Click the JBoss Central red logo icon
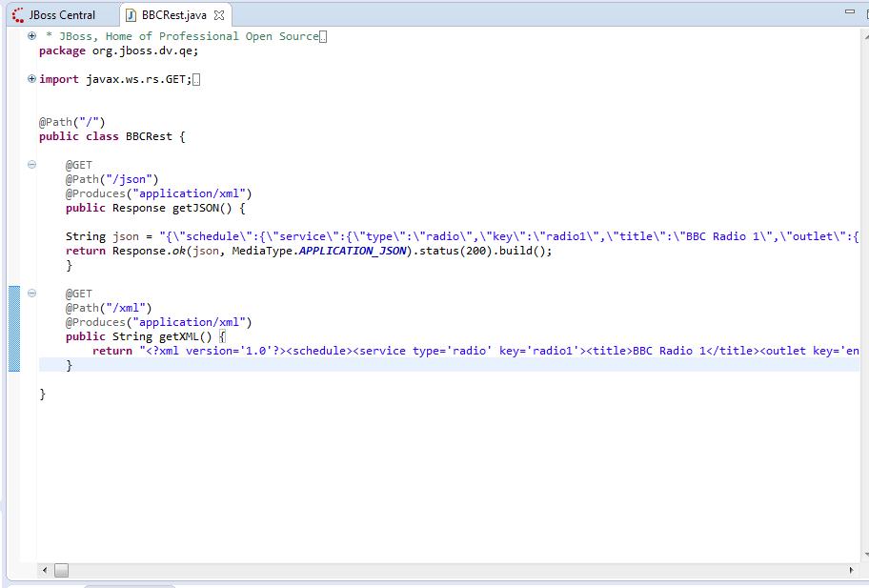Viewport: 869px width, 588px height. pos(18,15)
